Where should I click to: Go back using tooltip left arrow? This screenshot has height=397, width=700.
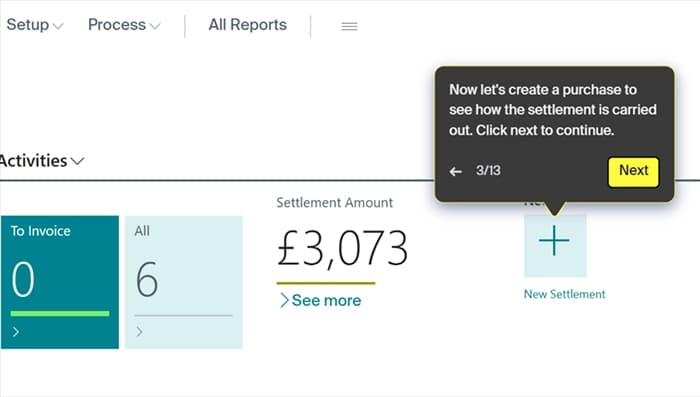[x=456, y=171]
